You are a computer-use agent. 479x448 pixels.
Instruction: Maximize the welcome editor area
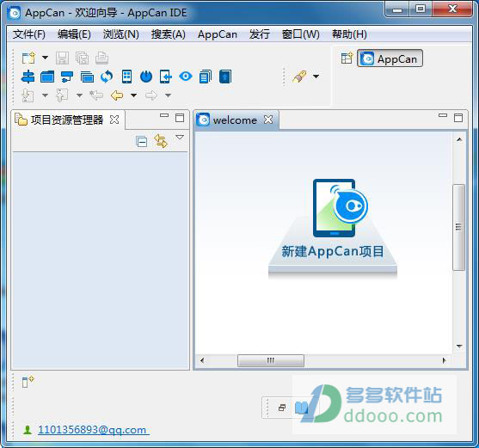(x=458, y=118)
